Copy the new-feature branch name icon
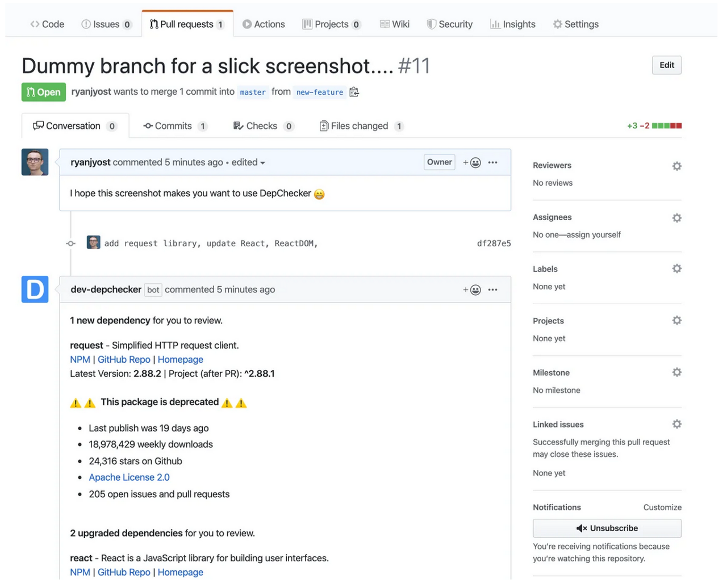Viewport: 727px width, 588px height. click(x=354, y=92)
